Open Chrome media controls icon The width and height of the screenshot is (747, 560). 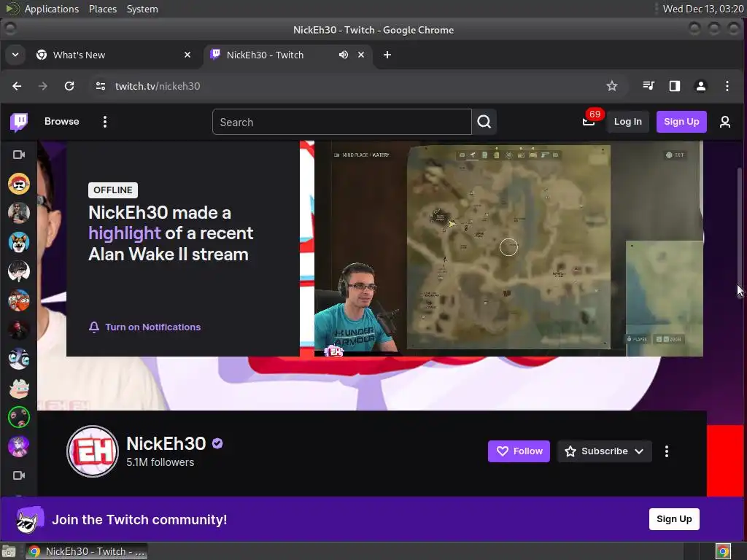(649, 86)
